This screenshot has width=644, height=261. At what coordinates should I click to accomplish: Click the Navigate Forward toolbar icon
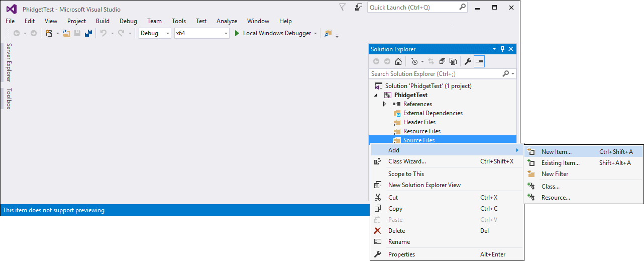point(34,33)
